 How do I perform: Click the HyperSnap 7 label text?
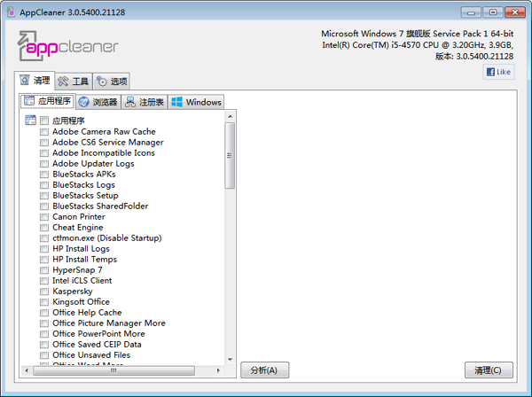[77, 270]
